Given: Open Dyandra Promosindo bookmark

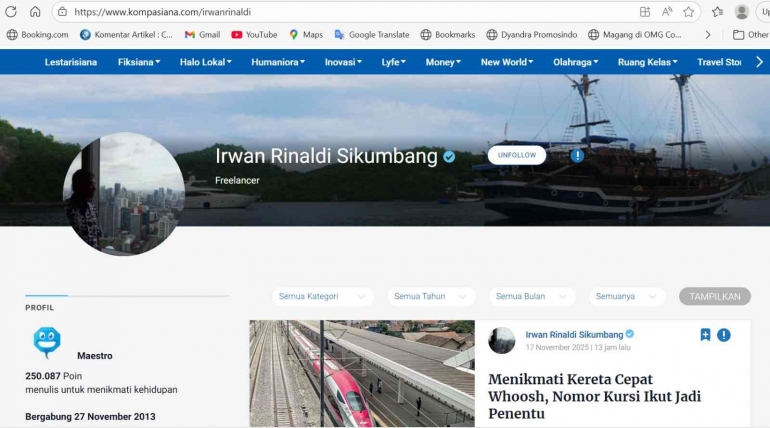Looking at the screenshot, I should click(532, 34).
